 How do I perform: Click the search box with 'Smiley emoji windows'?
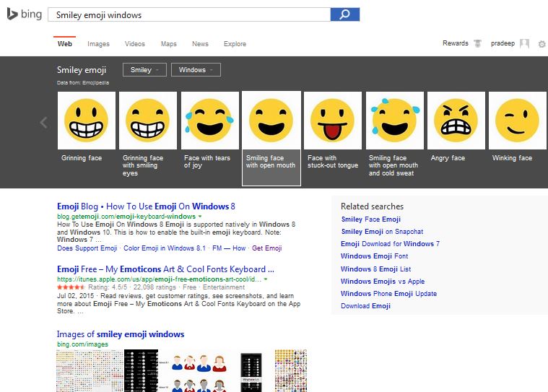189,14
